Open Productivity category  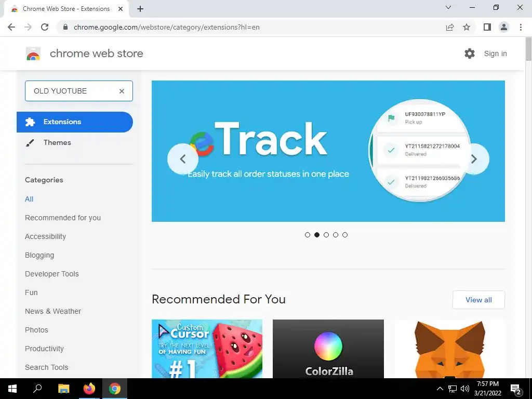(x=45, y=349)
